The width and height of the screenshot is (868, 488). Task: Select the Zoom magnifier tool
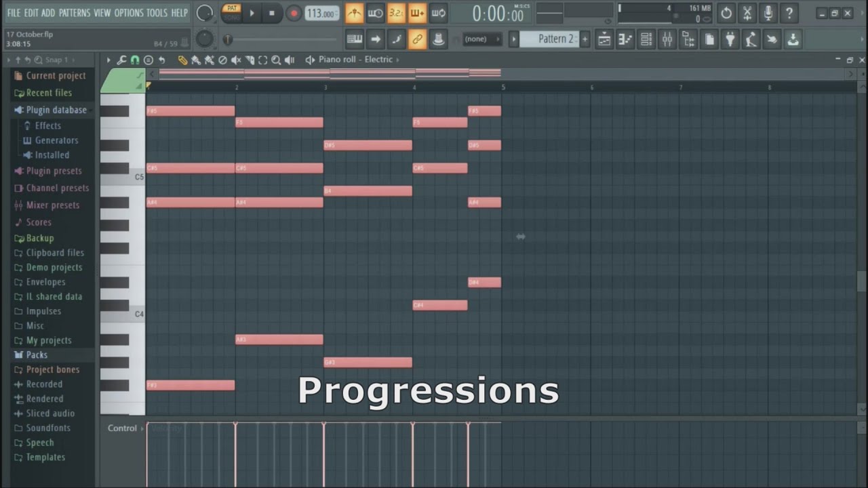276,60
